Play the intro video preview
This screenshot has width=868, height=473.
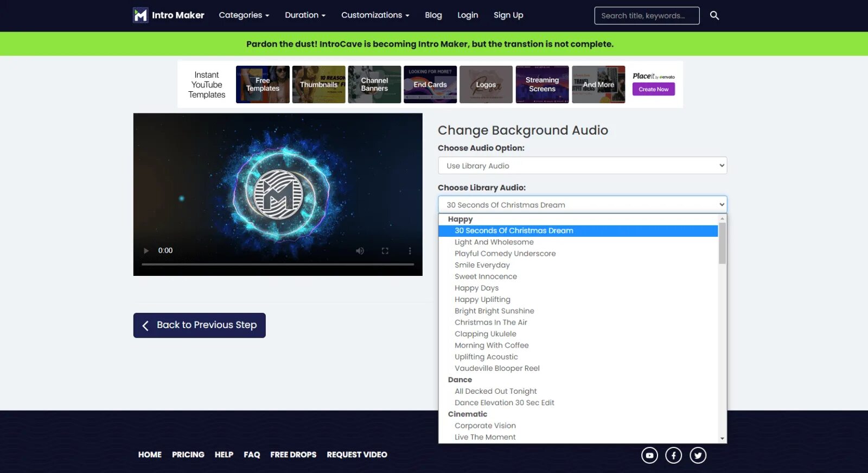pos(146,251)
